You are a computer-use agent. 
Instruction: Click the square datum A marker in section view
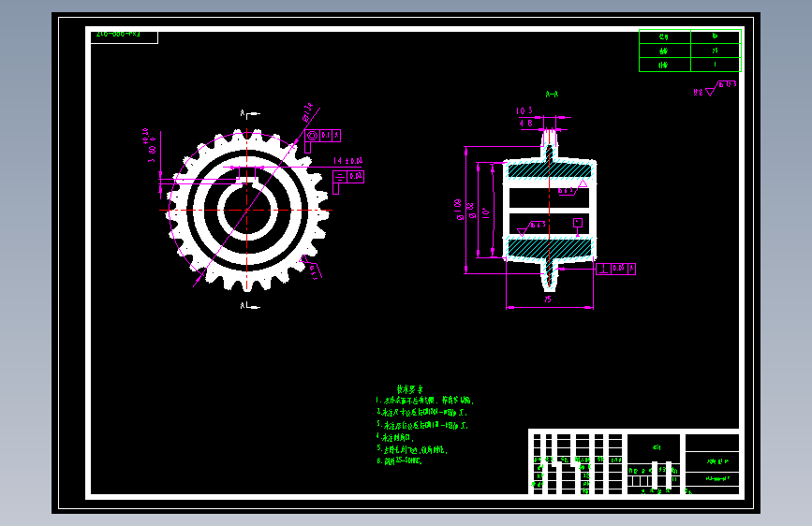578,223
